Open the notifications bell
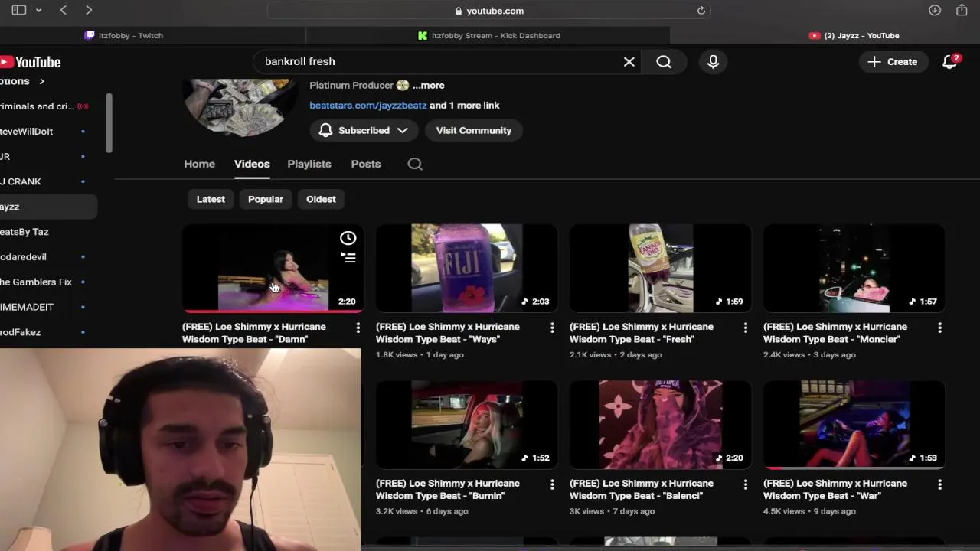The height and width of the screenshot is (551, 980). (x=949, y=62)
